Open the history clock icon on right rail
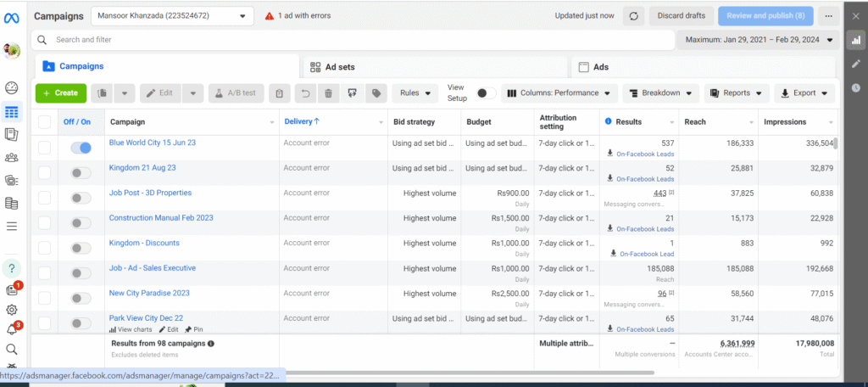868x387 pixels. [x=856, y=87]
